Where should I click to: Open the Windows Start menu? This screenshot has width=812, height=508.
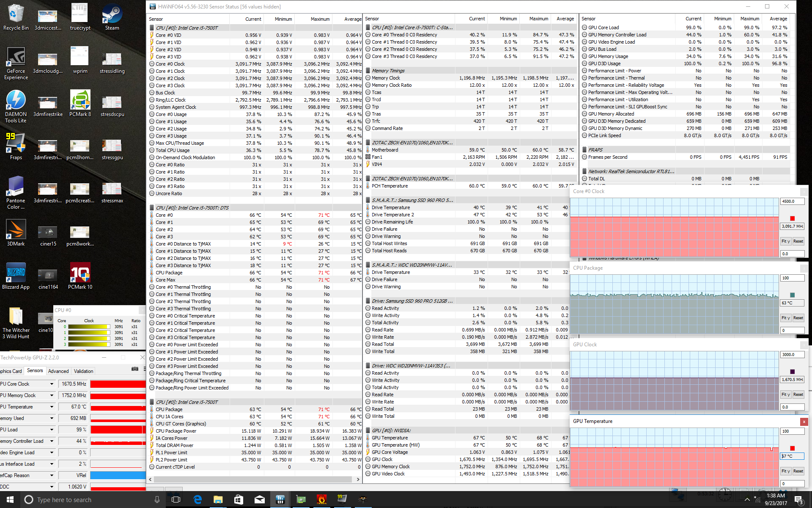click(10, 500)
